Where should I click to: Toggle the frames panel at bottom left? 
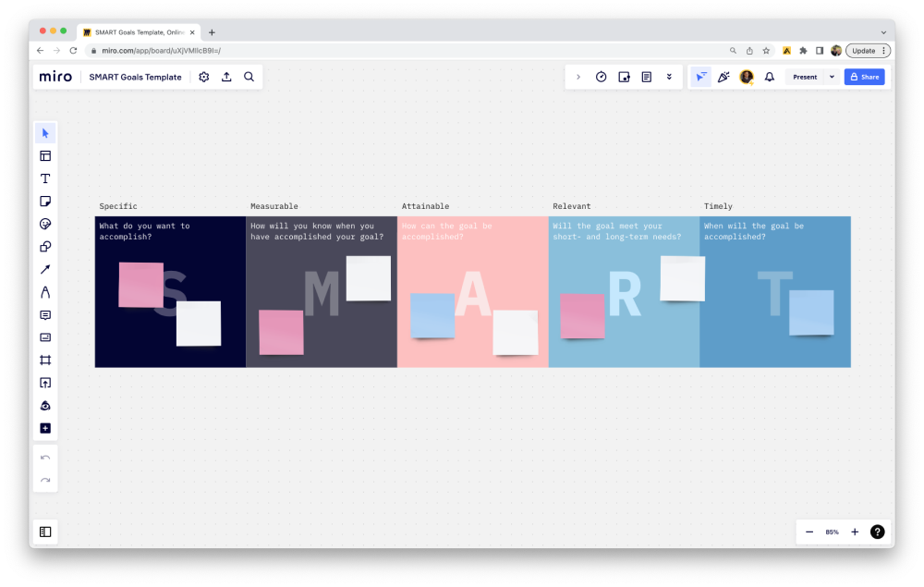click(x=45, y=532)
